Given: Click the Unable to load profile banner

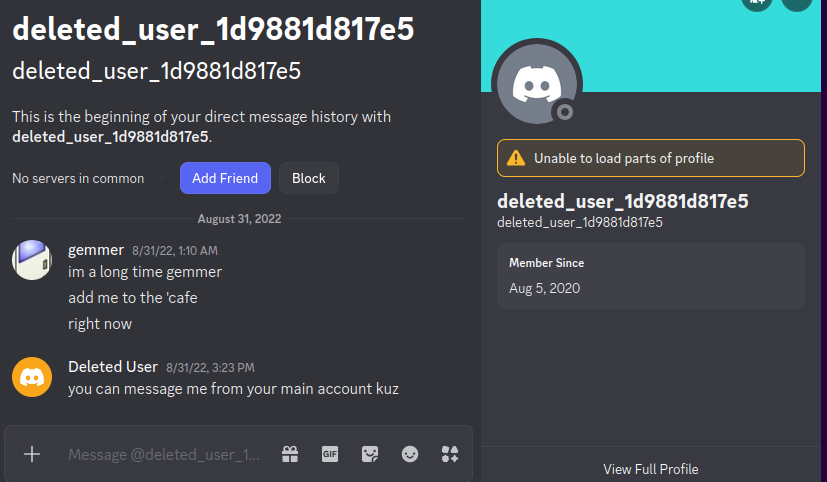Looking at the screenshot, I should (650, 158).
